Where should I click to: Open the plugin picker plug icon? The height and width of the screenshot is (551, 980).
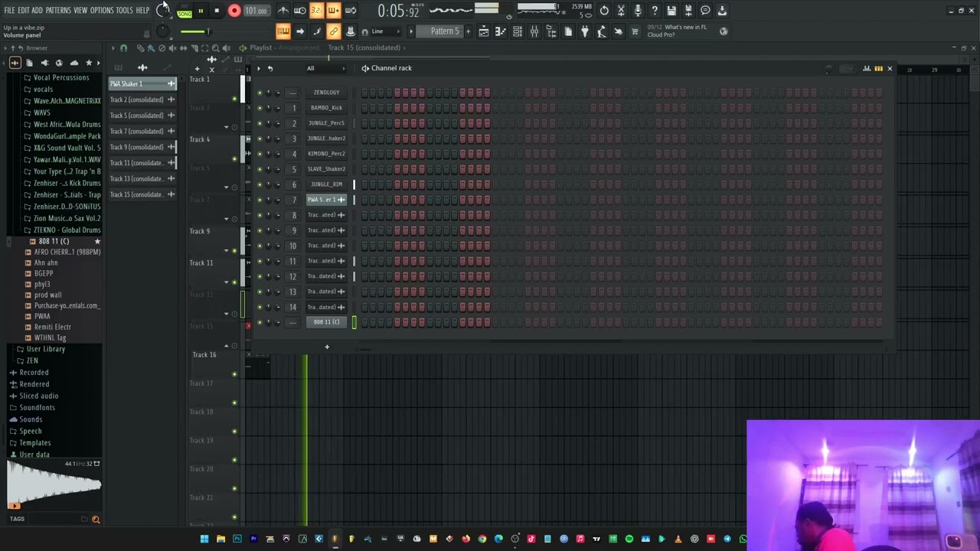[x=585, y=31]
